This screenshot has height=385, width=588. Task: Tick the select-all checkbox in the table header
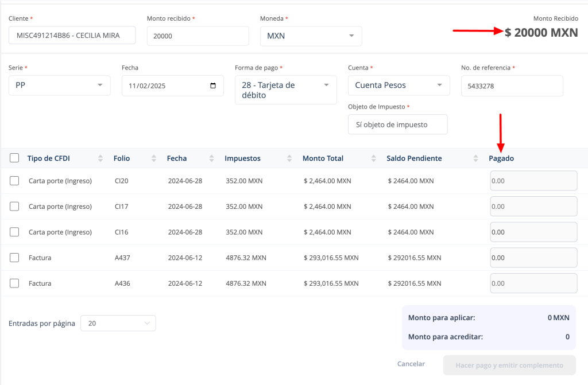click(x=14, y=158)
